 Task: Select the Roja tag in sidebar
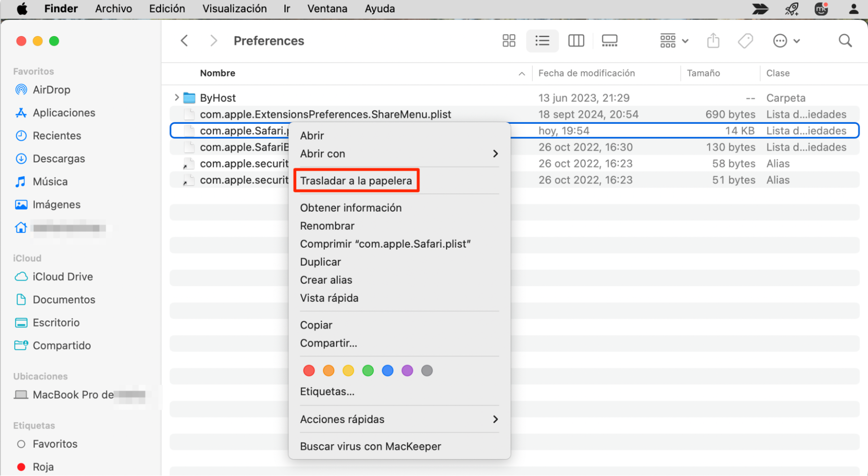(35, 467)
